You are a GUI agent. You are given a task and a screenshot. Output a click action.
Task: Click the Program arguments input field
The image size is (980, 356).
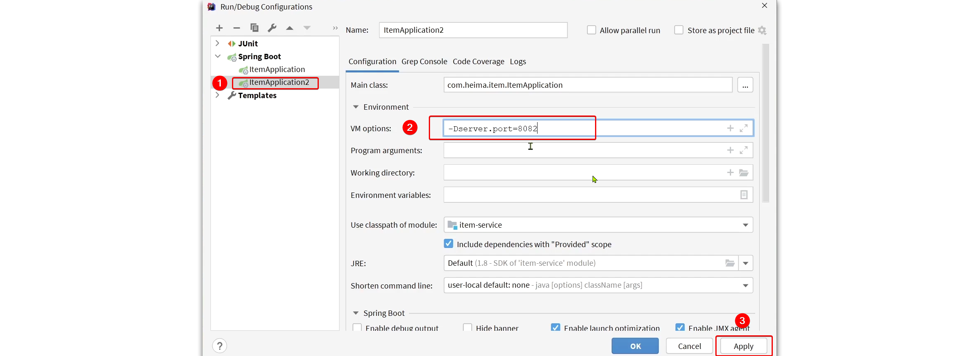click(x=598, y=150)
